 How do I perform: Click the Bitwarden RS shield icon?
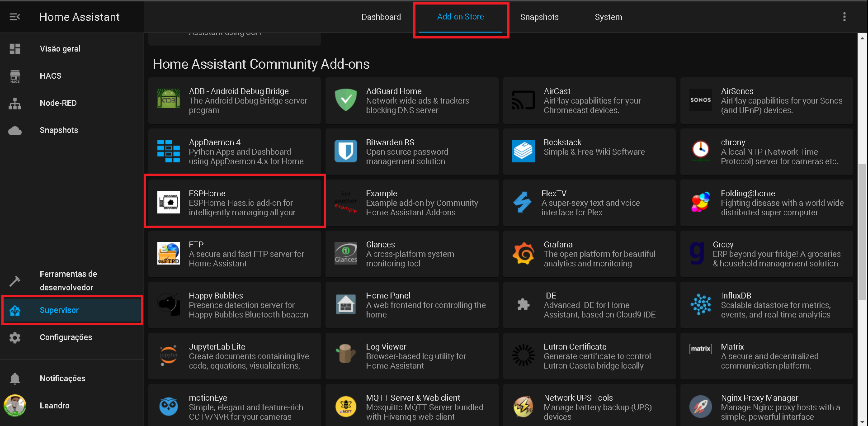(346, 151)
